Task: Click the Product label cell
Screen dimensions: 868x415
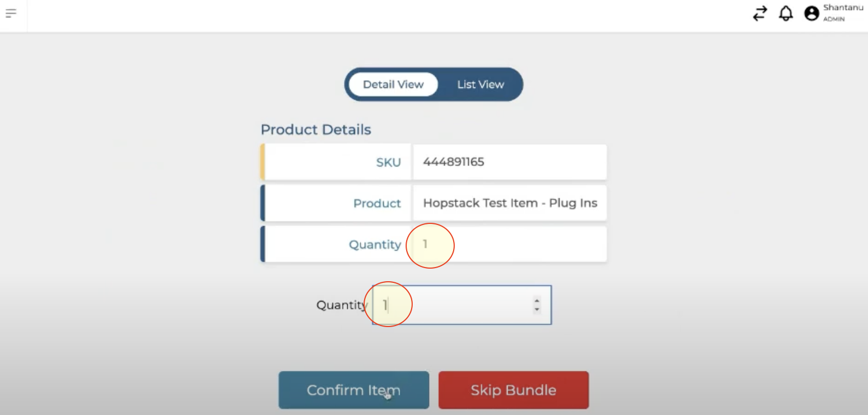Action: pos(377,204)
